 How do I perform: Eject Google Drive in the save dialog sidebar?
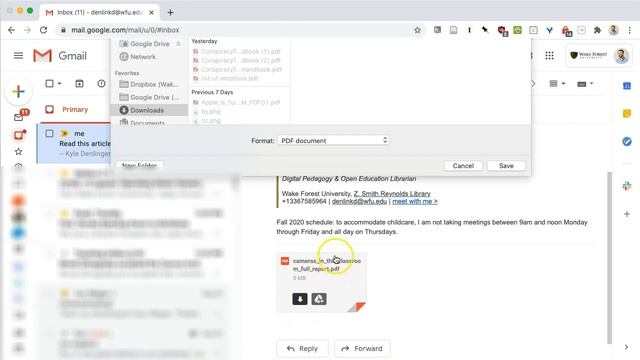[x=178, y=44]
